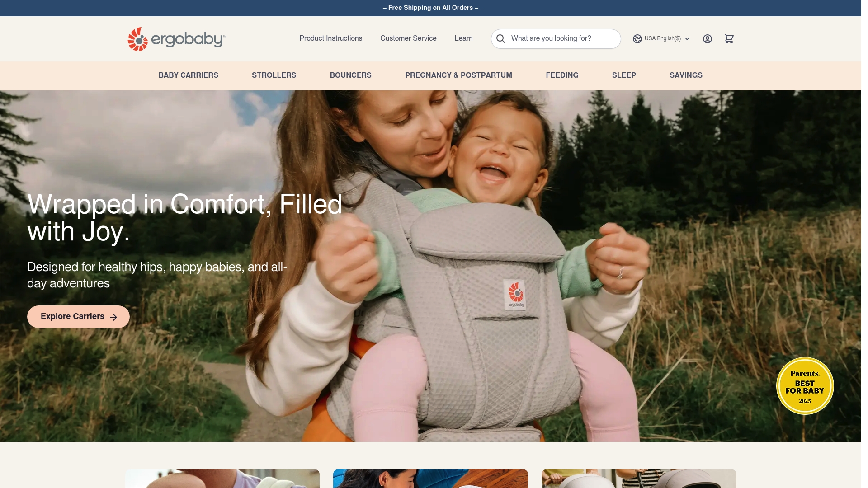The height and width of the screenshot is (488, 868).
Task: Click the arrow on Explore Carriers
Action: [x=113, y=317]
